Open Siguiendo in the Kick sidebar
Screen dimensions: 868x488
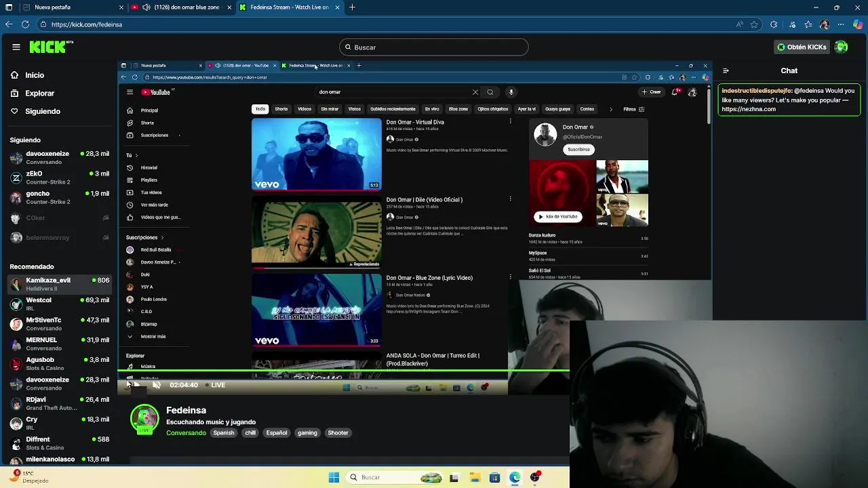pyautogui.click(x=58, y=111)
